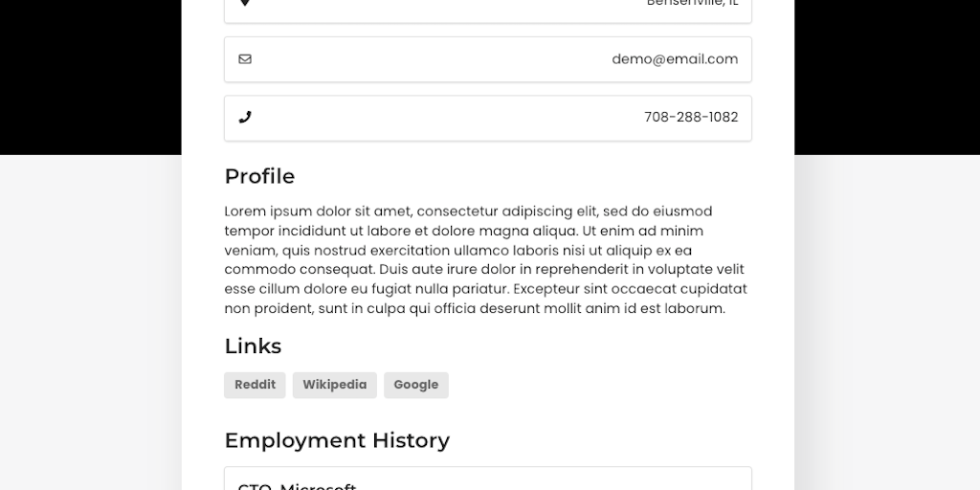The height and width of the screenshot is (490, 980).
Task: Select the Links section heading
Action: [x=253, y=345]
